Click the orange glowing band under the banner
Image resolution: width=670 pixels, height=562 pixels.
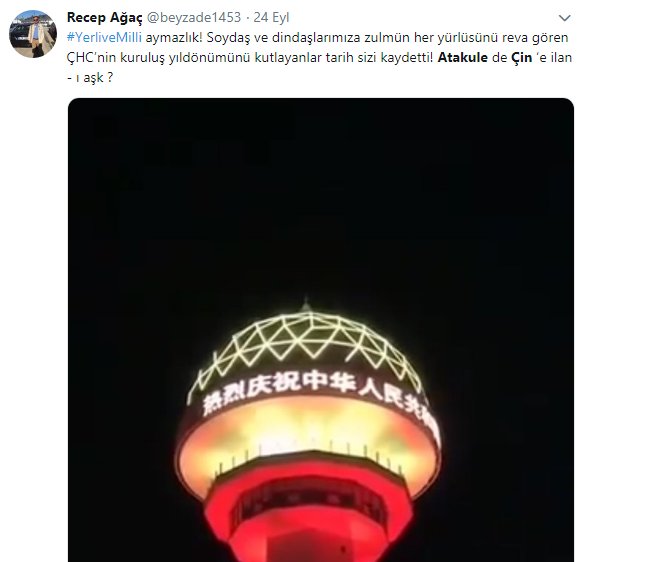[308, 432]
